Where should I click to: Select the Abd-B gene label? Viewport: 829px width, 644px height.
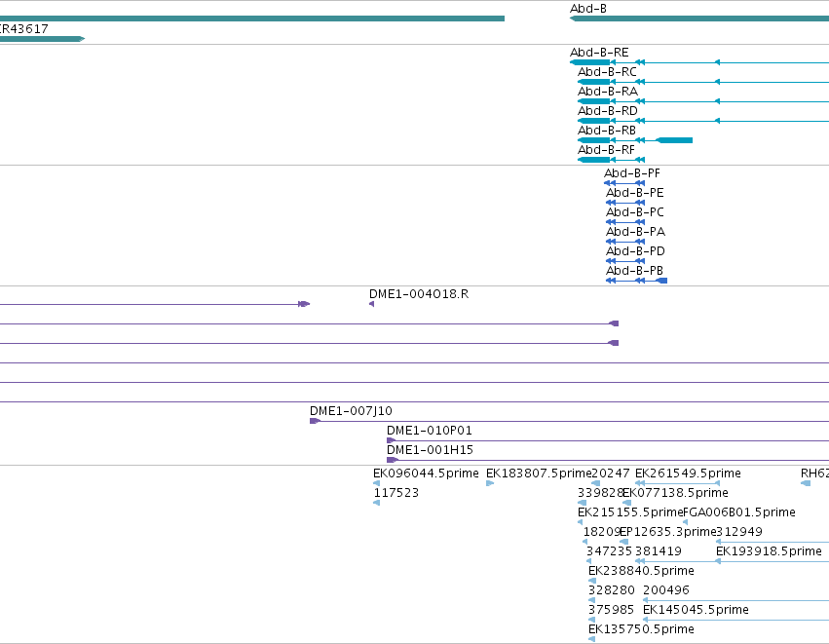point(588,9)
